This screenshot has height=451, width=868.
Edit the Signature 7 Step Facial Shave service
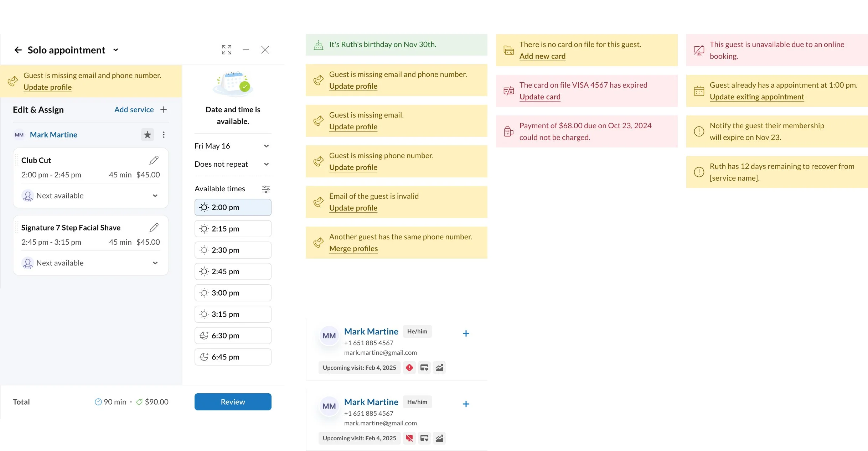154,228
